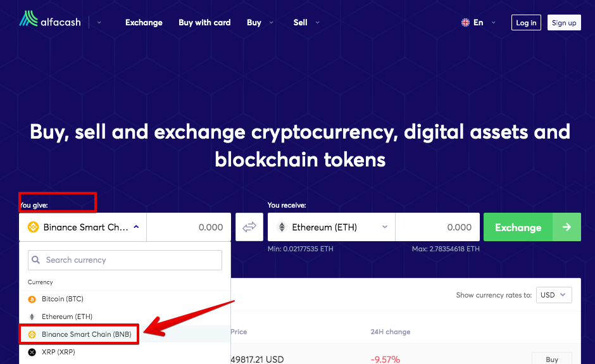The width and height of the screenshot is (595, 364).
Task: Click the Ethereum icon in currency list
Action: [x=32, y=317]
